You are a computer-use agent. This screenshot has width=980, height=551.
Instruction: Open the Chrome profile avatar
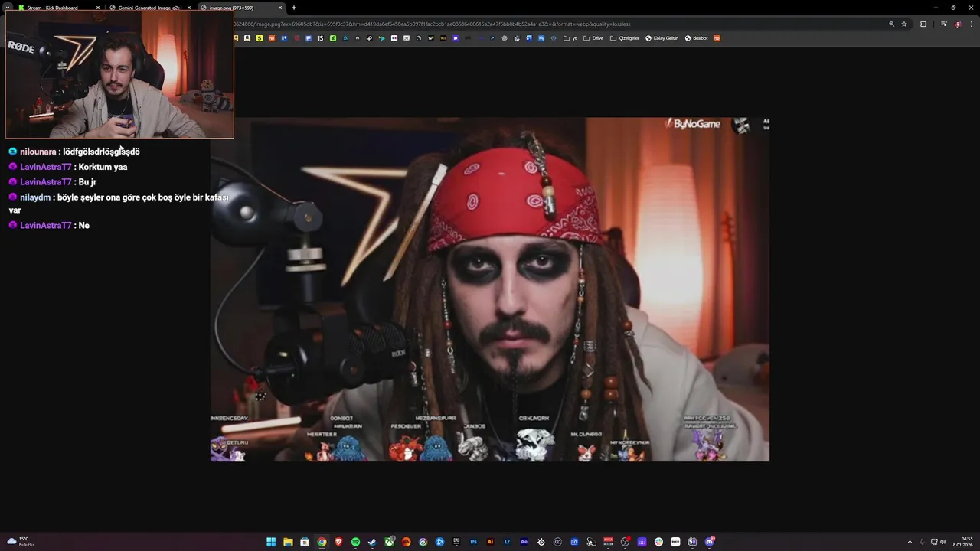(958, 24)
